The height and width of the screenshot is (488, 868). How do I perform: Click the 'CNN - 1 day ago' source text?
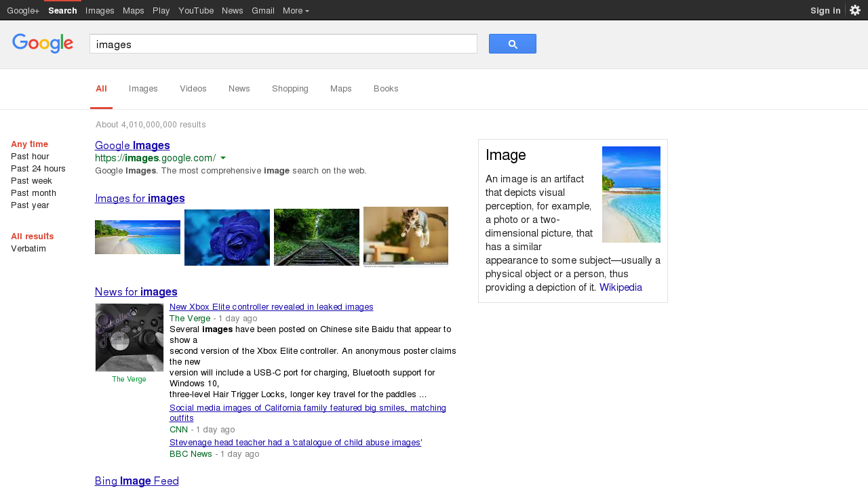point(202,429)
